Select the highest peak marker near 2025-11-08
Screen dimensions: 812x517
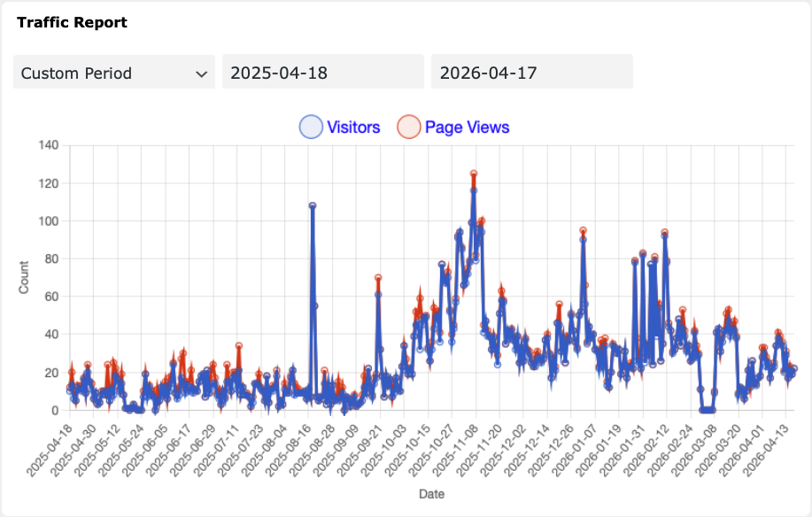tap(474, 170)
